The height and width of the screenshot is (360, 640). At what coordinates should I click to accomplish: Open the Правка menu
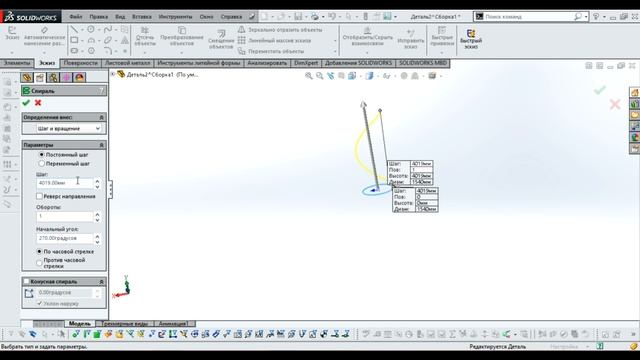(x=98, y=17)
